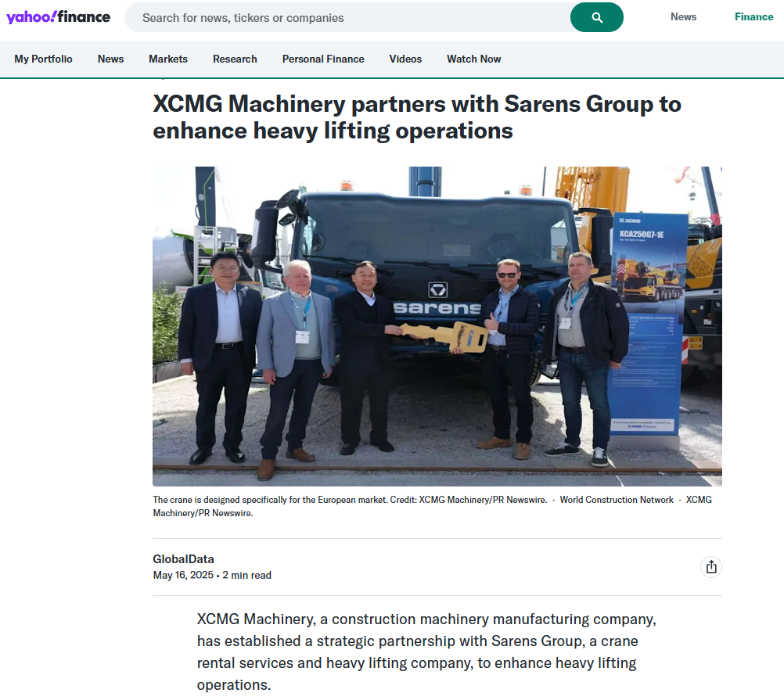Screen dimensions: 784x700
Task: Click Watch Now in the navigation bar
Action: (473, 59)
